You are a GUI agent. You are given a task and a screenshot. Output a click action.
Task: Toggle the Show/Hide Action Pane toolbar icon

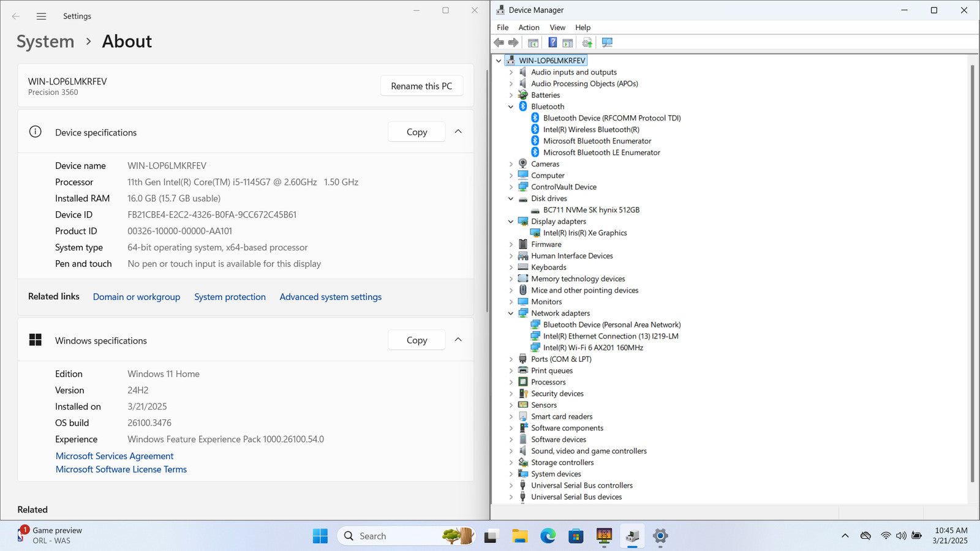[x=568, y=42]
